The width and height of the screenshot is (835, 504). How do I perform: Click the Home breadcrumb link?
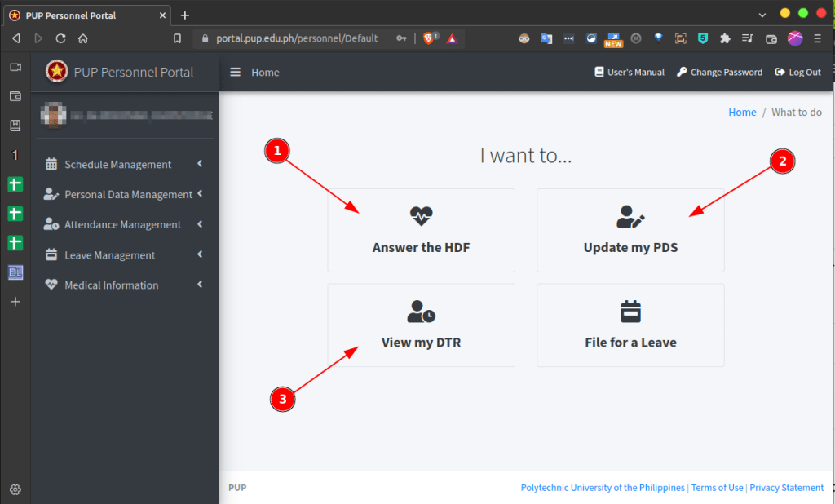point(742,113)
